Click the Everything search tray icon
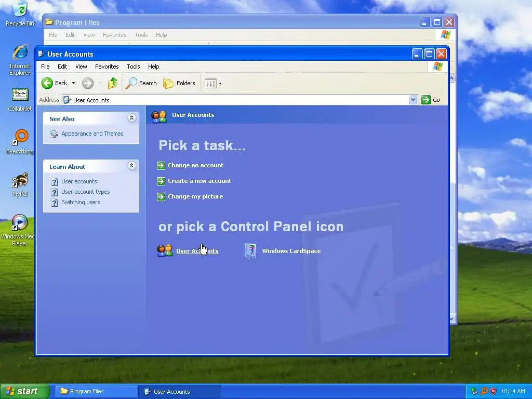This screenshot has height=399, width=532. tap(484, 392)
